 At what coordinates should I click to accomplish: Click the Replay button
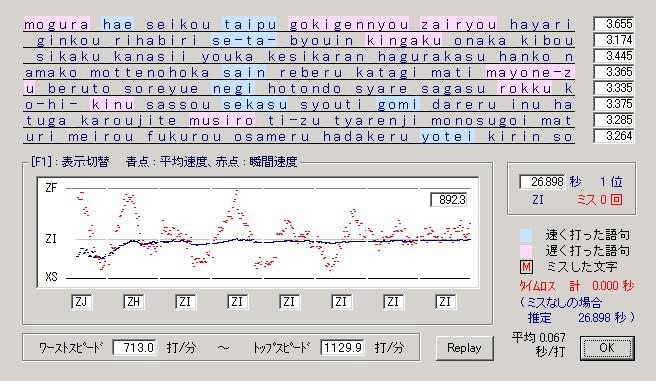tap(464, 348)
